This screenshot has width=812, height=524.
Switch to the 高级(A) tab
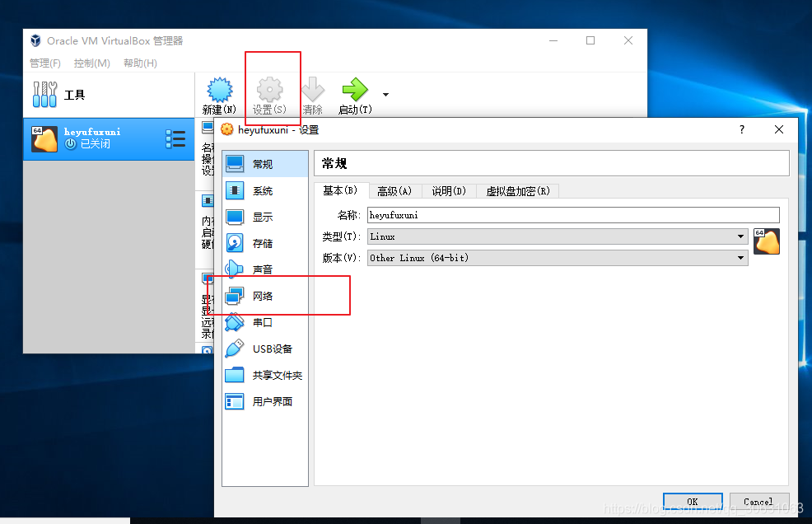pos(394,191)
